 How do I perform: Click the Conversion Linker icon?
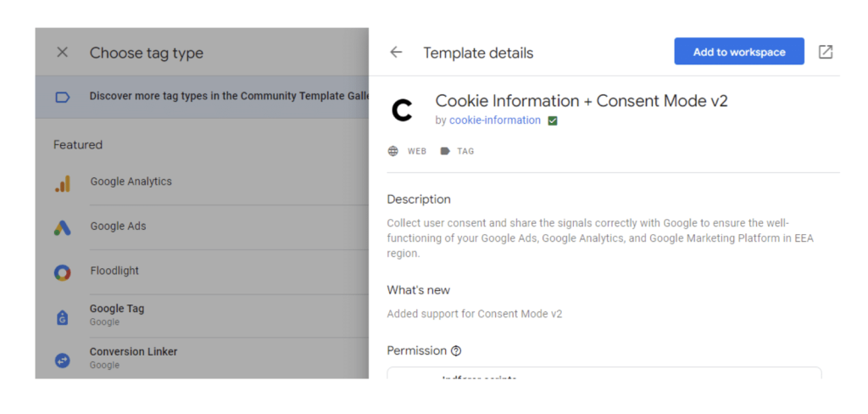(x=62, y=360)
